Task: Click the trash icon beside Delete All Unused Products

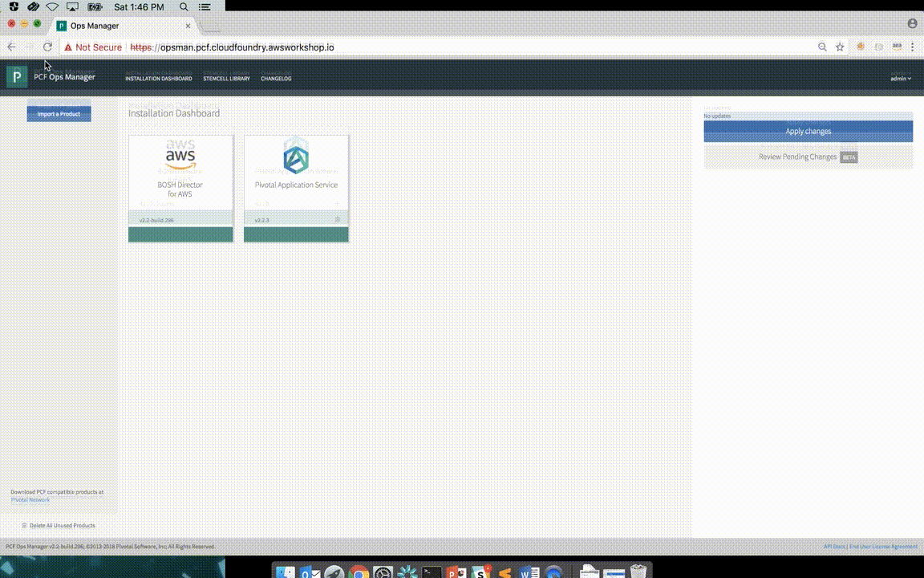Action: click(24, 525)
